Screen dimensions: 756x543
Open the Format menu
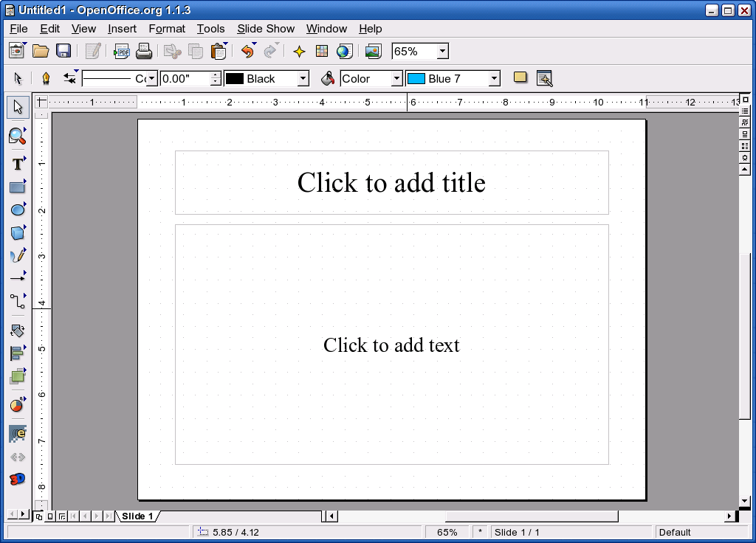[x=167, y=29]
